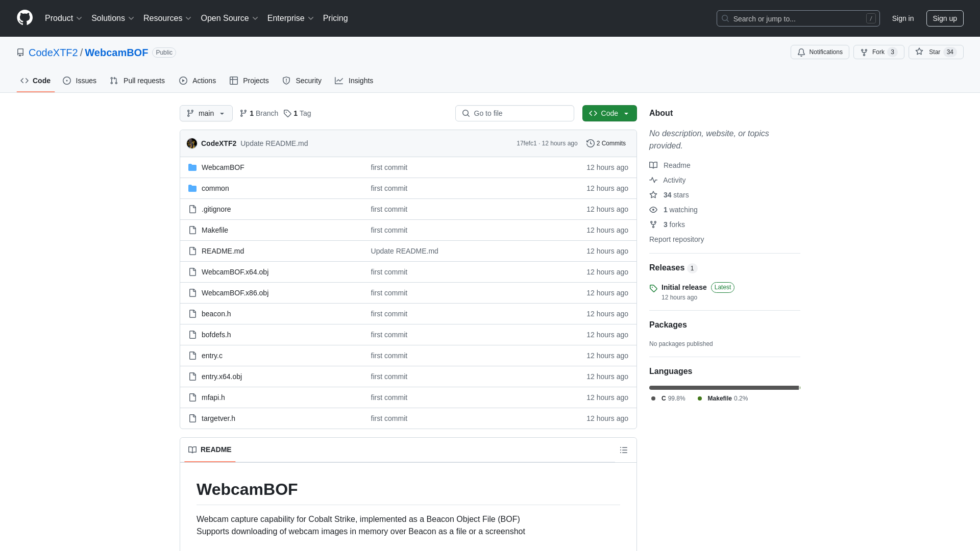This screenshot has height=551, width=980.
Task: Click the file icon next to mfapi.h
Action: tap(192, 397)
